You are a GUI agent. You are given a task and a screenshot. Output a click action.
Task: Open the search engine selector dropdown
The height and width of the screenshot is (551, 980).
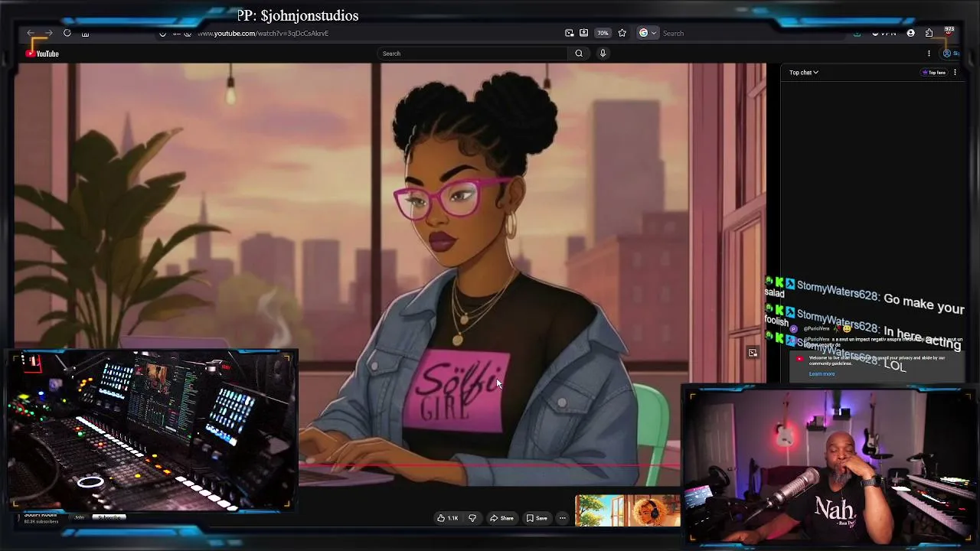pos(648,33)
